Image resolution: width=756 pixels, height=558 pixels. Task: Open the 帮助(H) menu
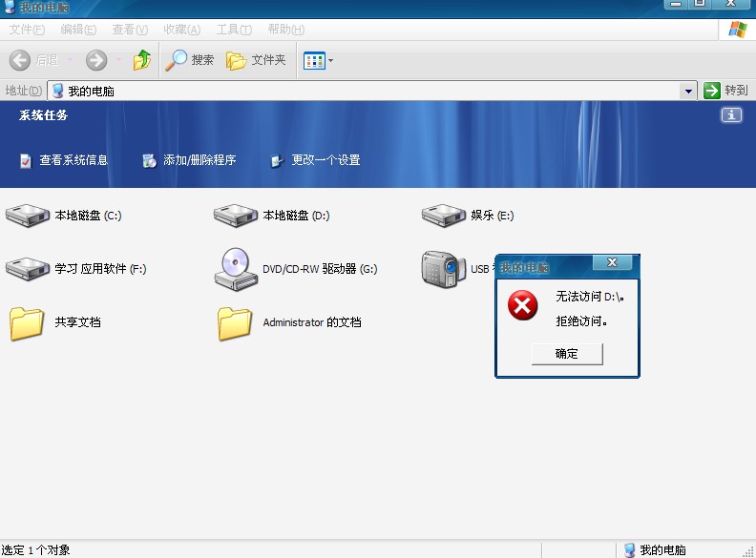click(x=286, y=30)
